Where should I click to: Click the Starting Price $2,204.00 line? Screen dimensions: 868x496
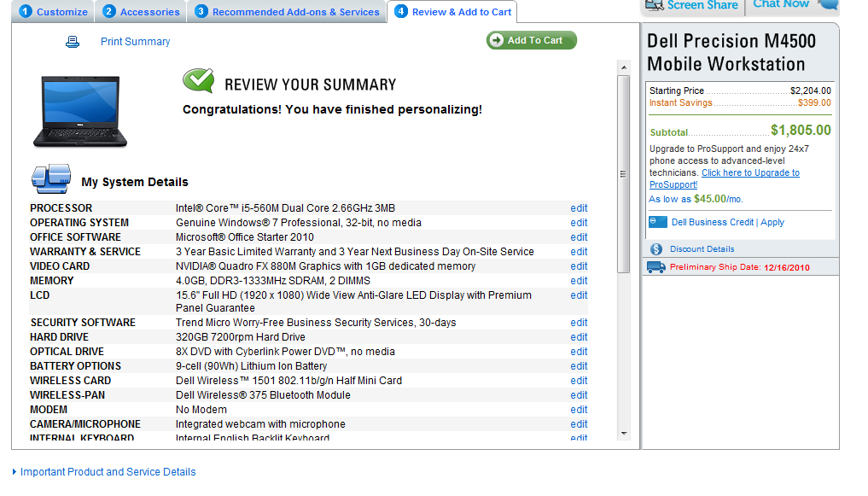coord(740,90)
